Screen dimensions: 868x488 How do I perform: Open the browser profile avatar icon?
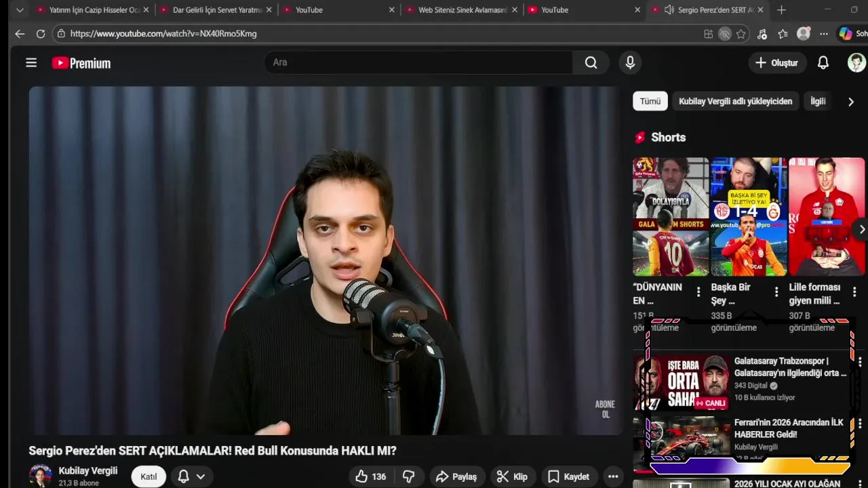(x=804, y=34)
